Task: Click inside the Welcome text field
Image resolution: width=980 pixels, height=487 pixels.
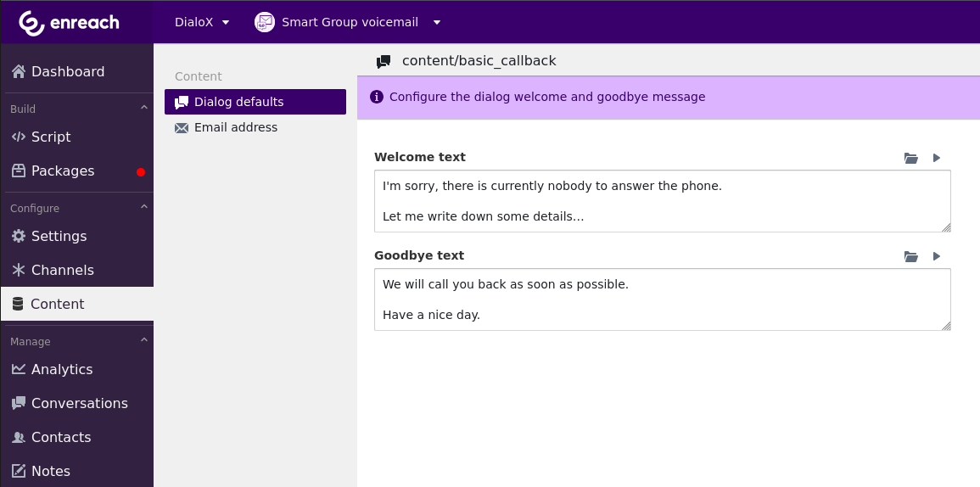Action: [662, 201]
